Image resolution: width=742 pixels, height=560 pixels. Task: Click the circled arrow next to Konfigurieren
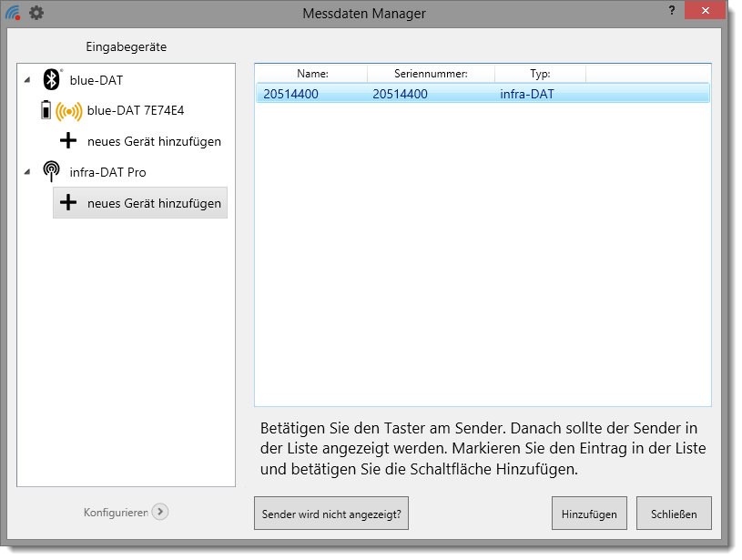160,512
